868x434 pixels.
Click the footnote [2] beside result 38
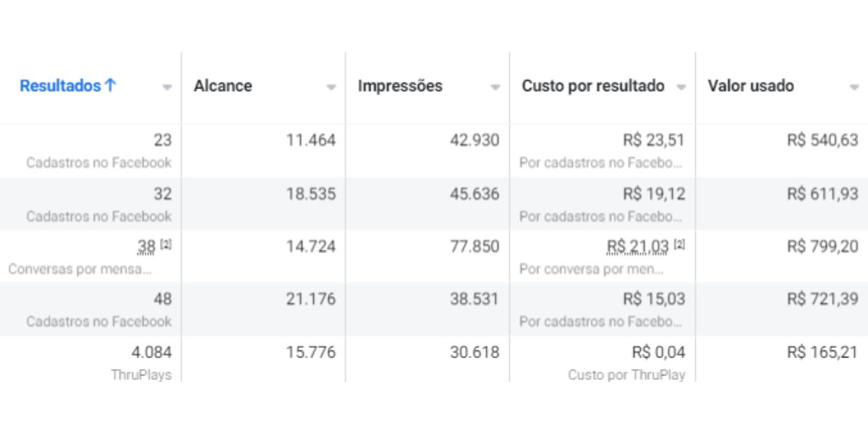166,245
